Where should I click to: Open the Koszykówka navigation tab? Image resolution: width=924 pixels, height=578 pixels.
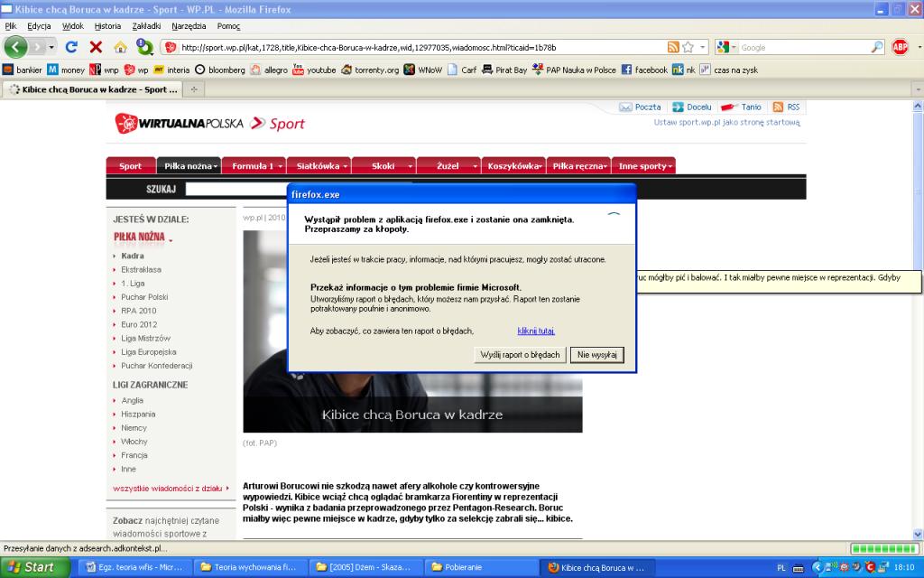tap(513, 166)
